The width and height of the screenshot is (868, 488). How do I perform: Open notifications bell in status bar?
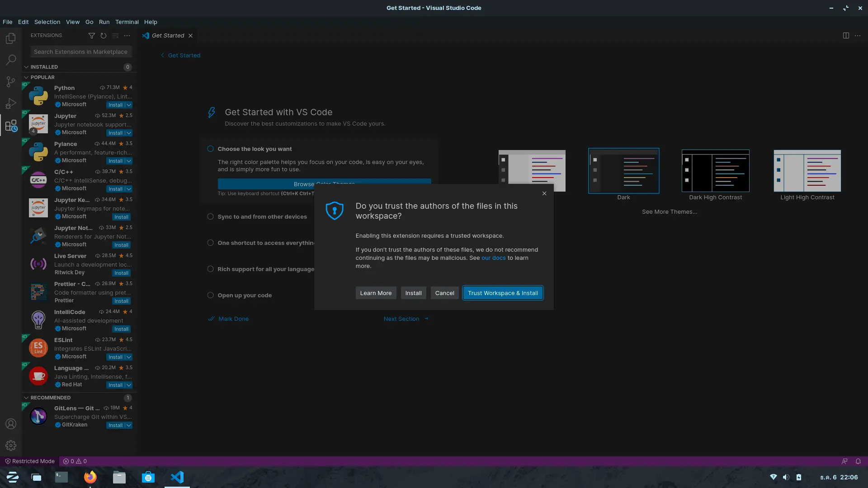[858, 461]
